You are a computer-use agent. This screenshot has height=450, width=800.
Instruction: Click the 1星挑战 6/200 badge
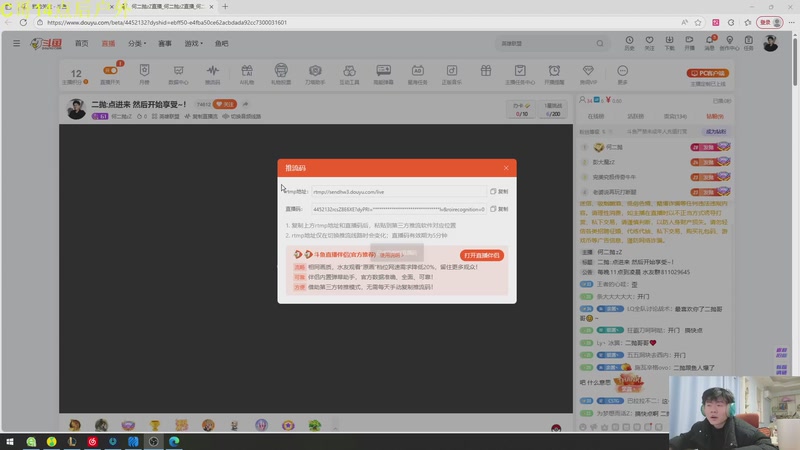click(x=553, y=109)
